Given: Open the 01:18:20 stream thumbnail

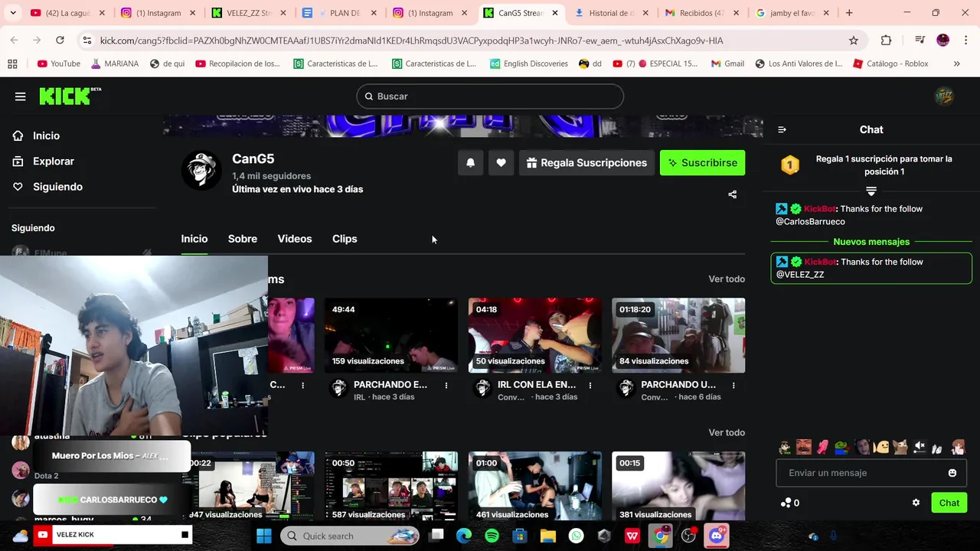Looking at the screenshot, I should pyautogui.click(x=678, y=335).
